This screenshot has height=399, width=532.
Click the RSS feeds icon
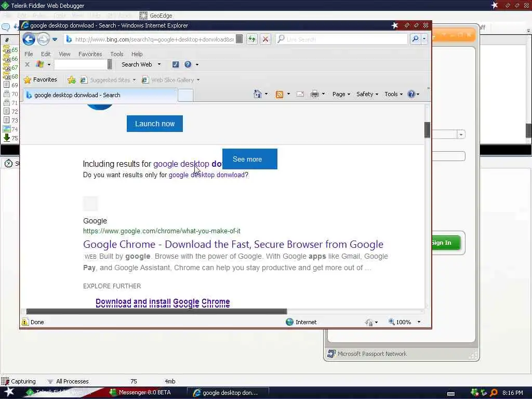tap(279, 95)
